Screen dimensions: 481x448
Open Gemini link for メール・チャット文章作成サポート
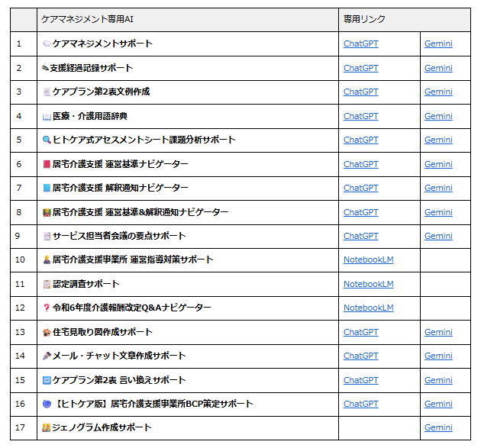pyautogui.click(x=438, y=356)
